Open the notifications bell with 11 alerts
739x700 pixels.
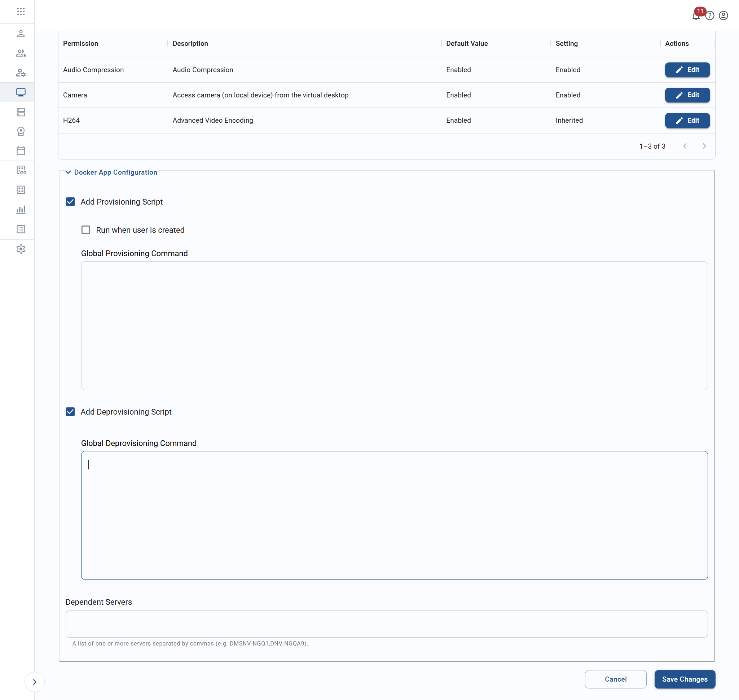tap(696, 16)
